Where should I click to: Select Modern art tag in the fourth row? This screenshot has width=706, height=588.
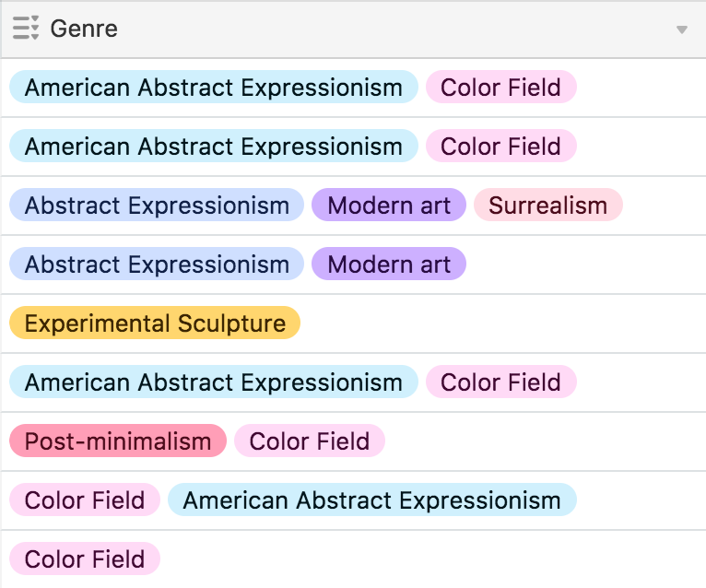389,265
